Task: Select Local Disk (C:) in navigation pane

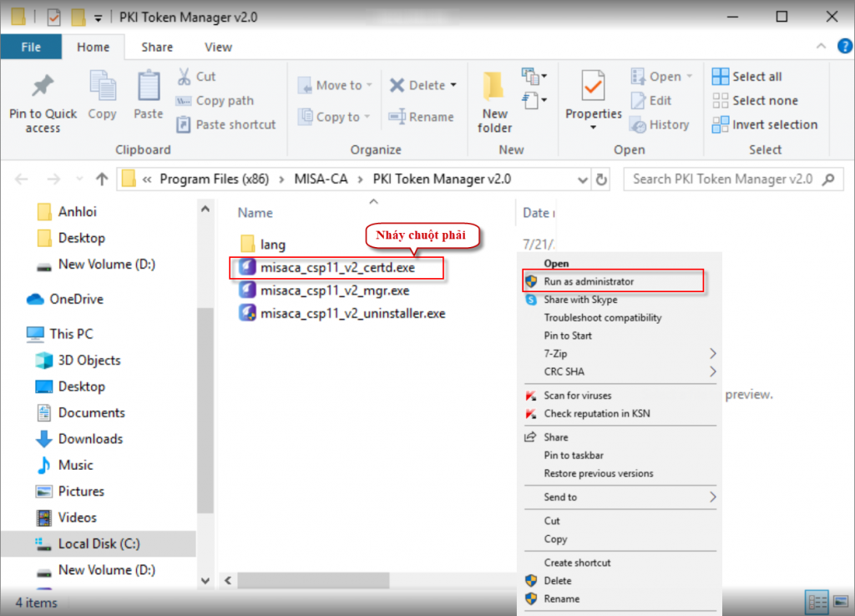Action: [x=99, y=543]
